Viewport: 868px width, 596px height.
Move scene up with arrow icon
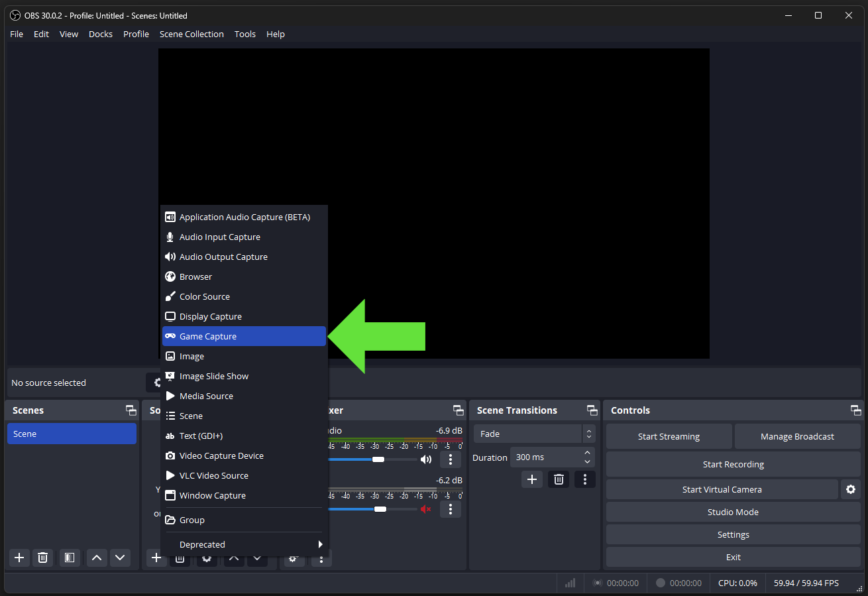96,558
